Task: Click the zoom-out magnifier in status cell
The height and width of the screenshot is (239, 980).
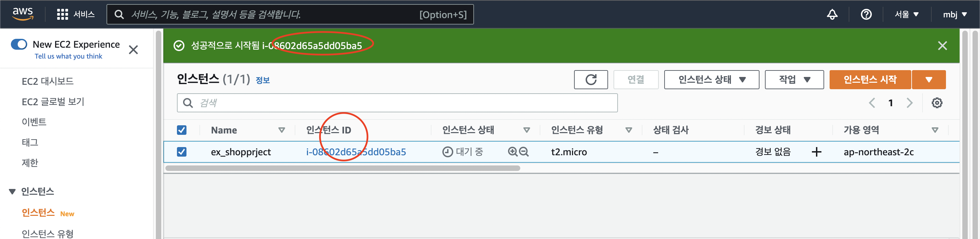Action: 524,152
